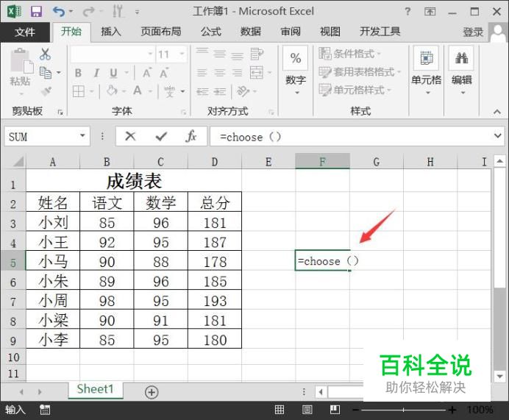Click the Redo arrow icon
This screenshot has height=420, width=509.
88,12
